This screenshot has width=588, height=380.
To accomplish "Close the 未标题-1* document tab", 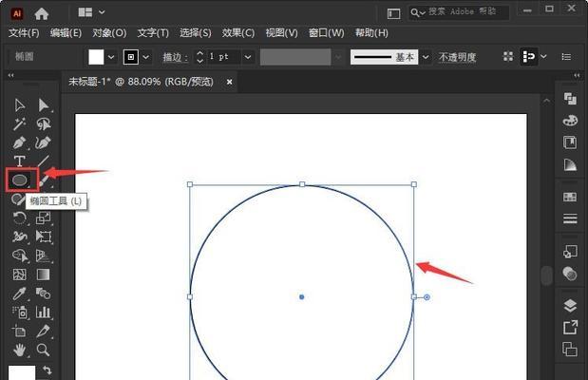I will pyautogui.click(x=229, y=82).
